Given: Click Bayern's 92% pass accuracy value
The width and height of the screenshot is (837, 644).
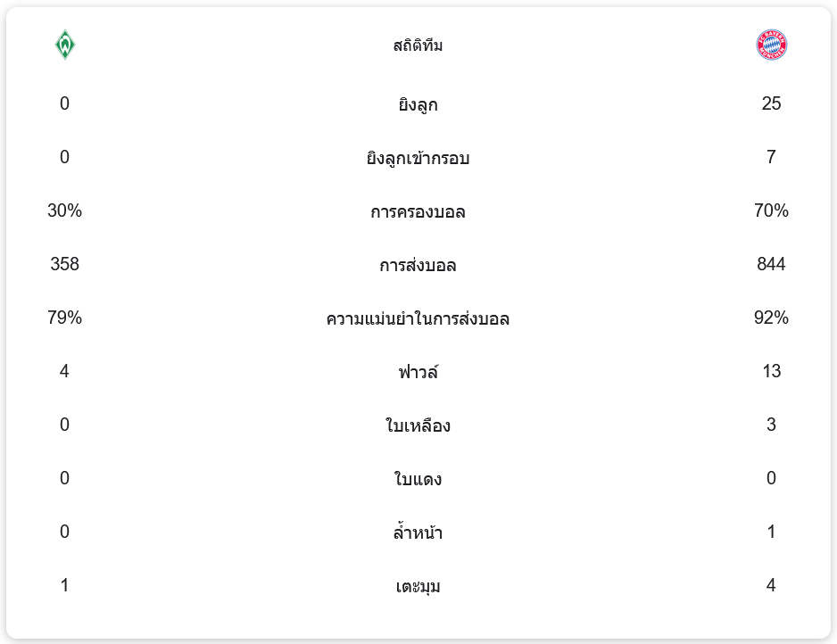Looking at the screenshot, I should (771, 318).
